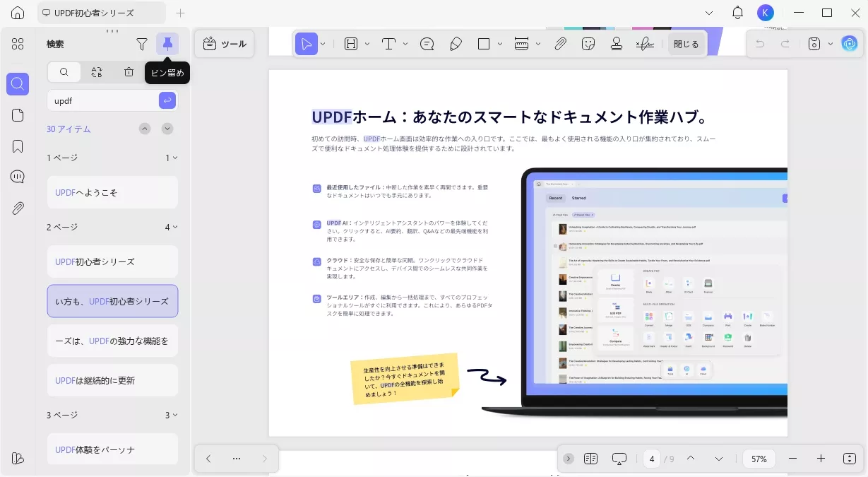Open the attachments paperclip panel in sidebar
The height and width of the screenshot is (477, 868).
pyautogui.click(x=18, y=208)
